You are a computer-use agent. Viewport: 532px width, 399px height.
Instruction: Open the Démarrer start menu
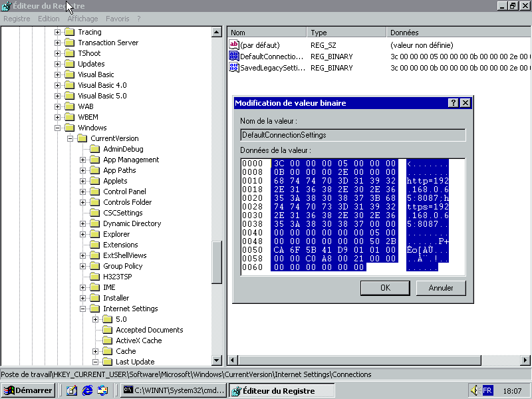tap(28, 390)
